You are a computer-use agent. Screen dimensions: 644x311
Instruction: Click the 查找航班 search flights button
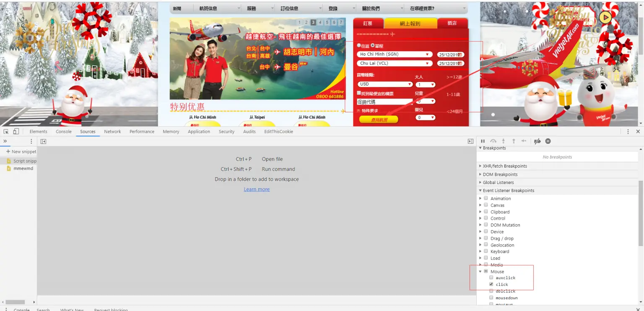379,120
